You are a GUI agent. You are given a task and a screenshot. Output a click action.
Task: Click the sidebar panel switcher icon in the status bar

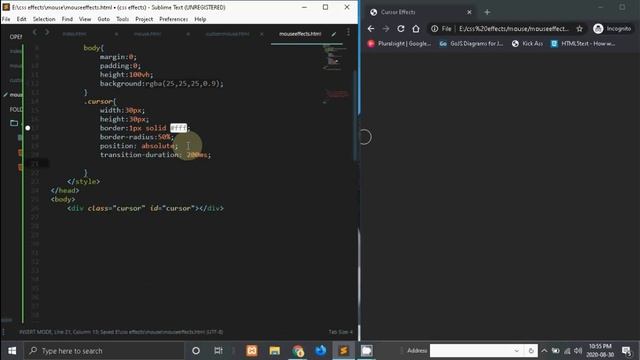point(4,332)
